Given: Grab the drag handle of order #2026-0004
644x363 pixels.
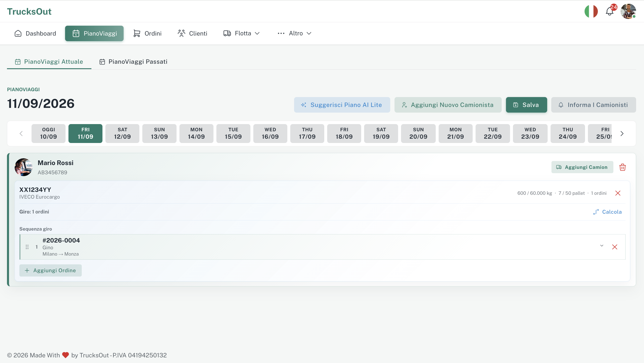Looking at the screenshot, I should [x=27, y=247].
